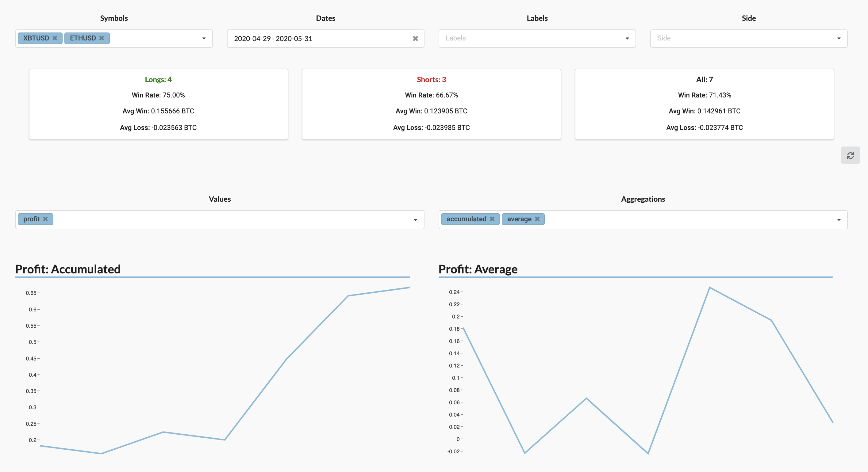Expand the Values dropdown arrow
868x472 pixels.
tap(416, 220)
